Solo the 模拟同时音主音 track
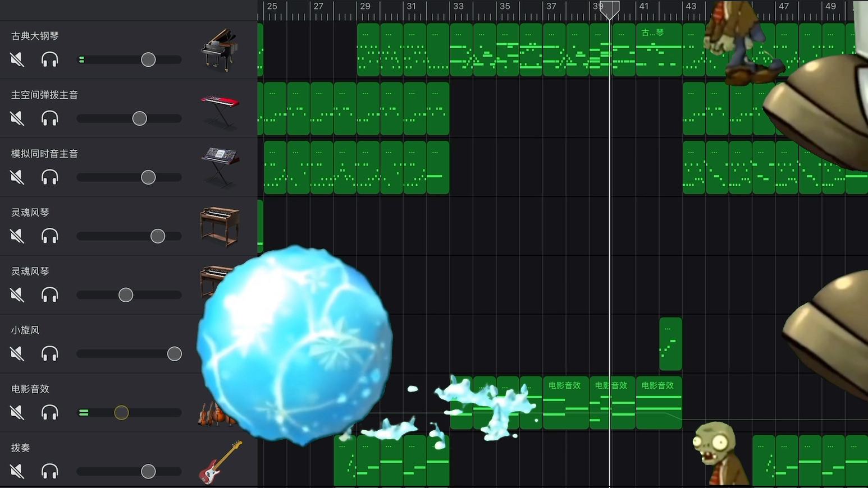The height and width of the screenshot is (488, 868). [50, 177]
